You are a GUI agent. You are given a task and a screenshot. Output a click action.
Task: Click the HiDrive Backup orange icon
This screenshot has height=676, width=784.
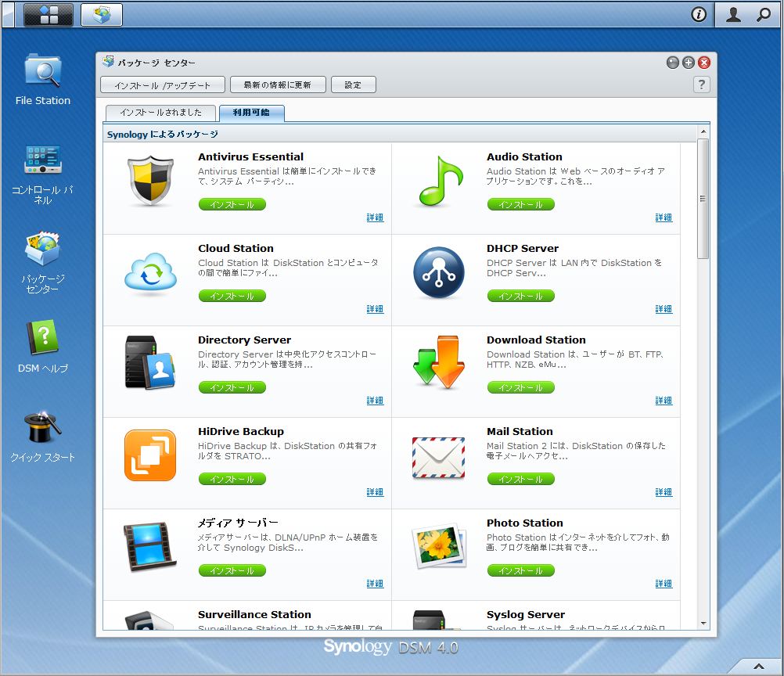point(150,455)
